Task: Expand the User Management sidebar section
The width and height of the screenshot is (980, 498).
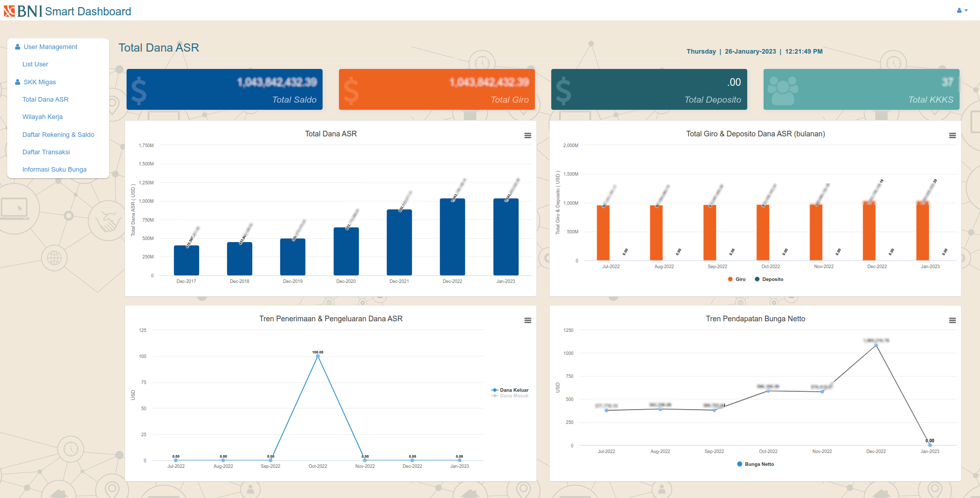Action: click(x=50, y=47)
